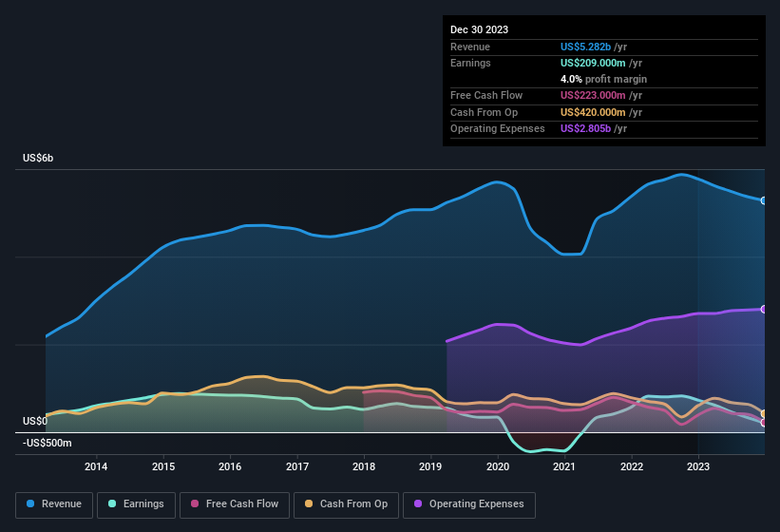Image resolution: width=780 pixels, height=532 pixels.
Task: Disable the Operating Expenses legend item
Action: 469,504
